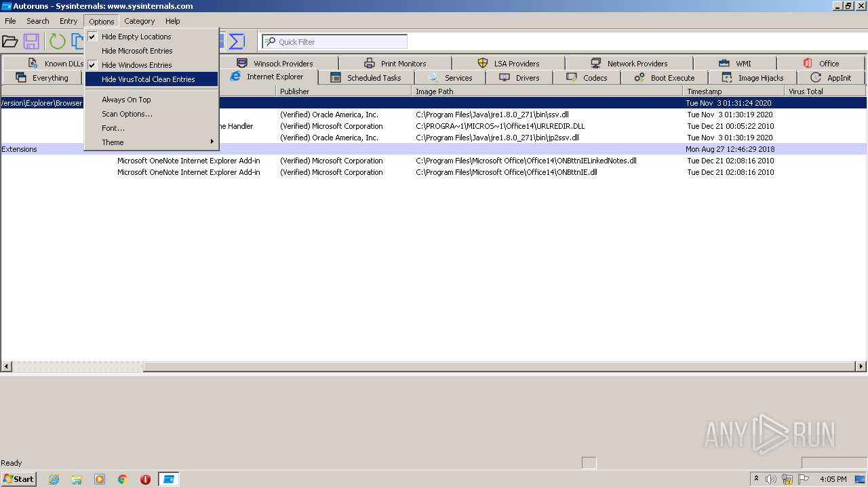Select the ONBttnIE.dll entry row
The image size is (868, 488).
tap(433, 172)
